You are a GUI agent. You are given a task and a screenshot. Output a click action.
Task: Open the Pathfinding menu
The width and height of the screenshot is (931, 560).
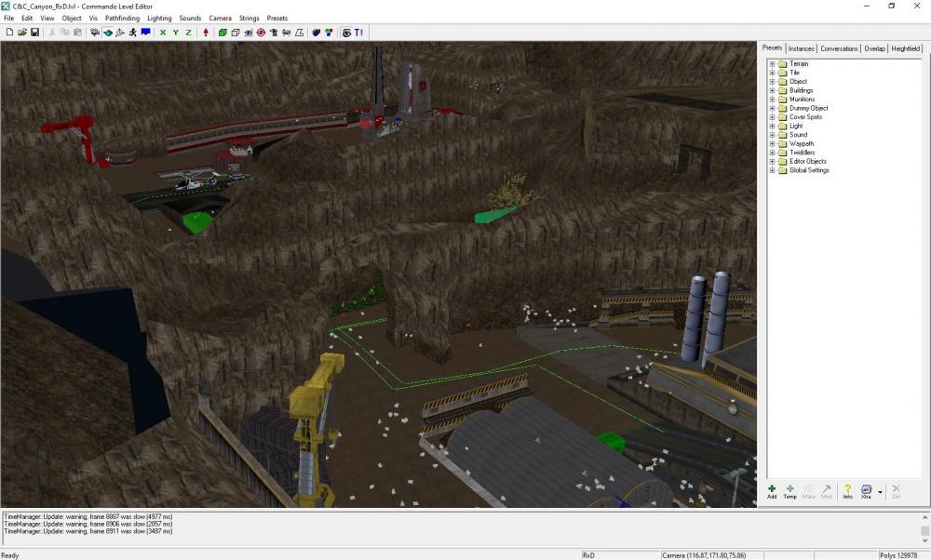point(122,18)
